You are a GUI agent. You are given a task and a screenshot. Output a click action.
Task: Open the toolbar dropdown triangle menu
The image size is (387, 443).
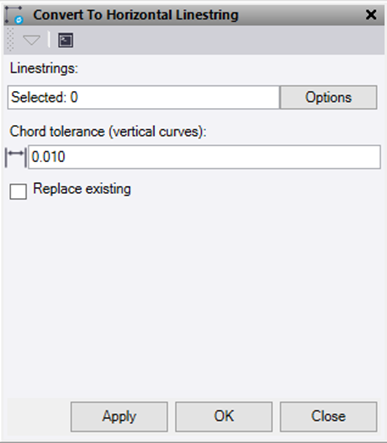31,40
